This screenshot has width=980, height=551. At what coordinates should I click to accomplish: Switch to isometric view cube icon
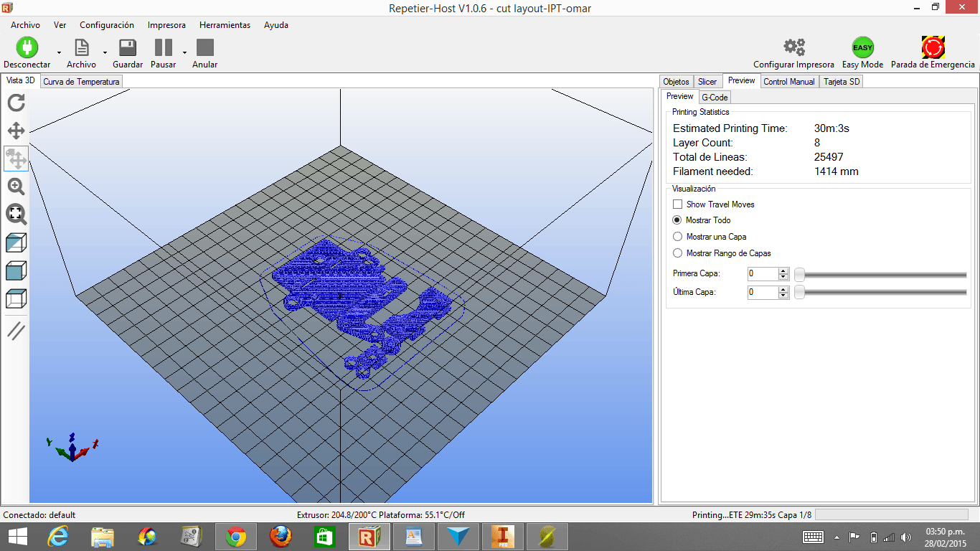16,243
